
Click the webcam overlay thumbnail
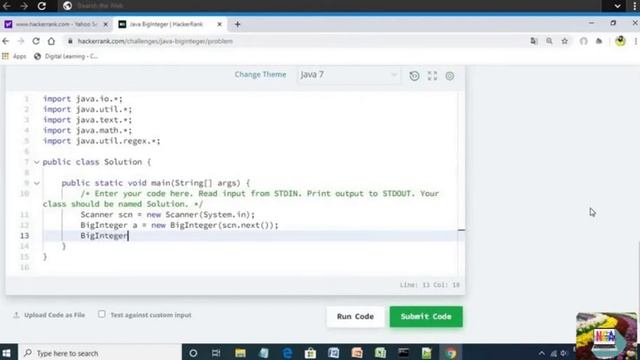pos(607,336)
